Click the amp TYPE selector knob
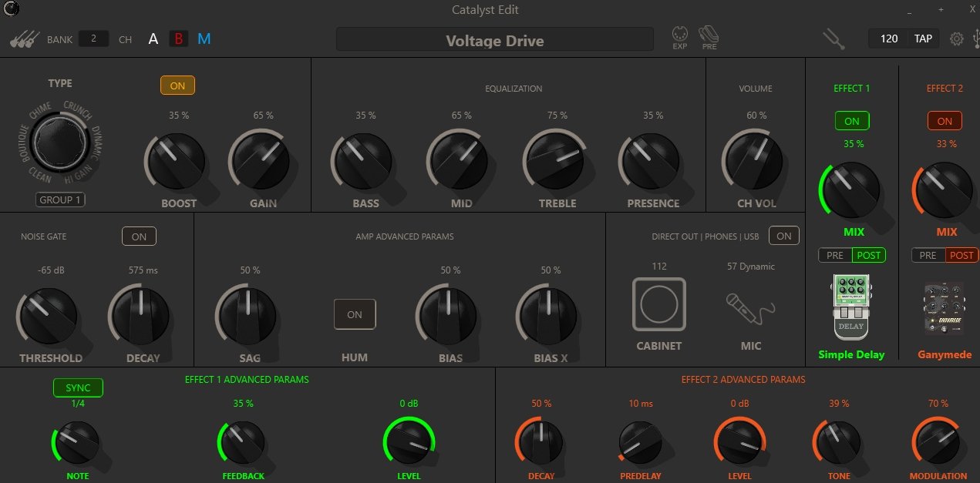 [59, 142]
